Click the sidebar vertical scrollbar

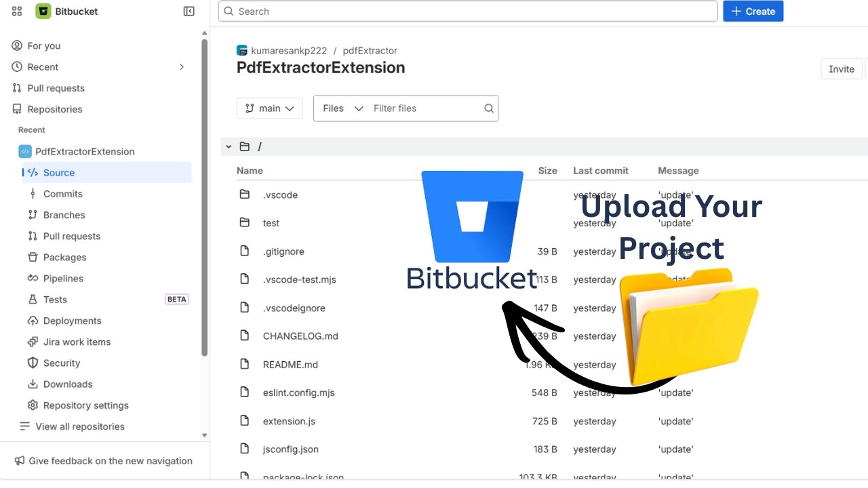click(x=204, y=197)
